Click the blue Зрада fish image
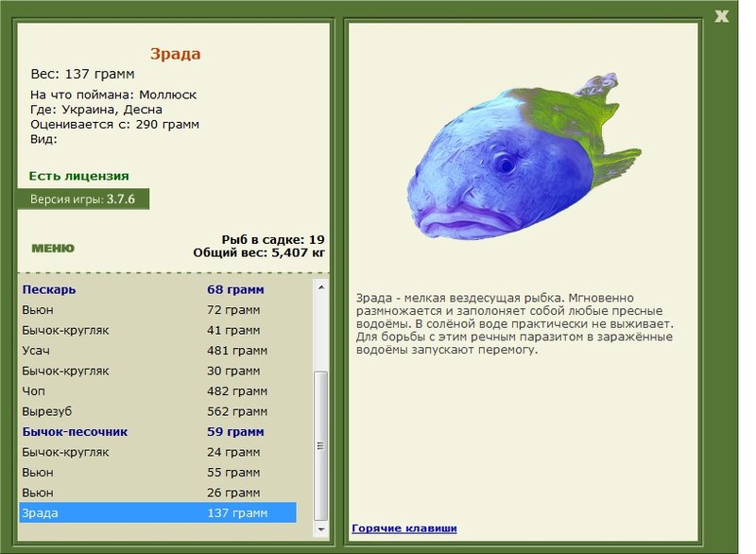Viewport: 756px width, 554px height. (x=524, y=157)
